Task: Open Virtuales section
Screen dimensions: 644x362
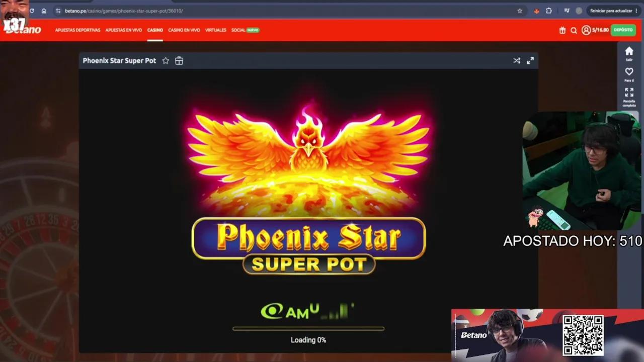Action: point(215,30)
